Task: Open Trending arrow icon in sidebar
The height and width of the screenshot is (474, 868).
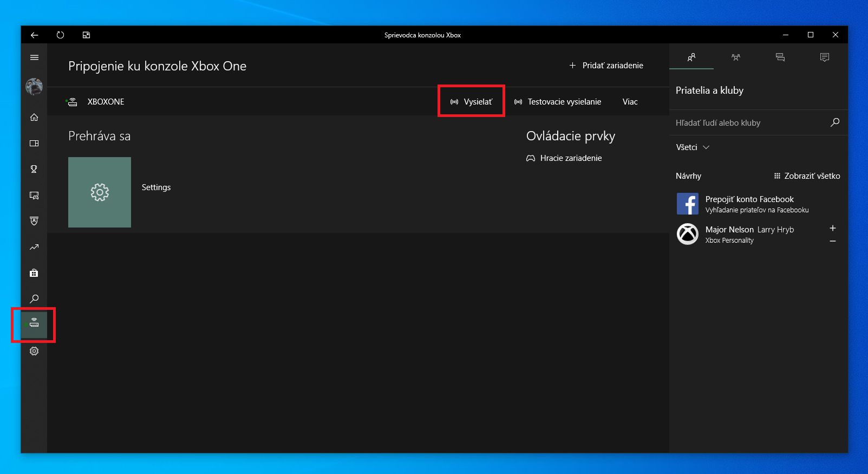Action: pyautogui.click(x=34, y=247)
